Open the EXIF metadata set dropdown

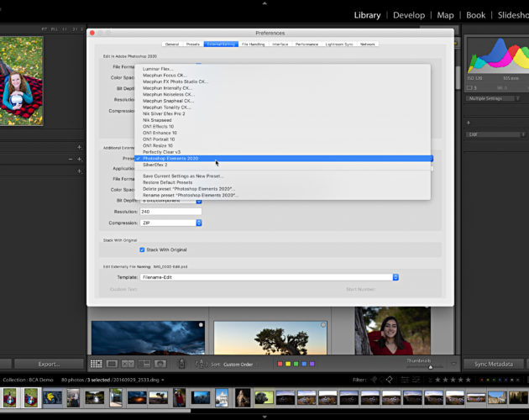(495, 134)
